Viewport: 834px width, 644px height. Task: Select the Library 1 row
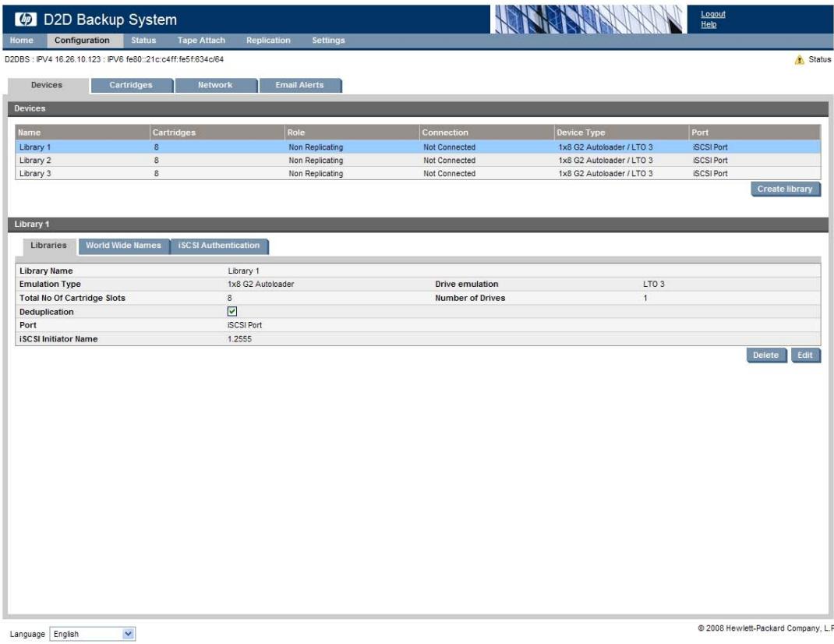pos(418,147)
